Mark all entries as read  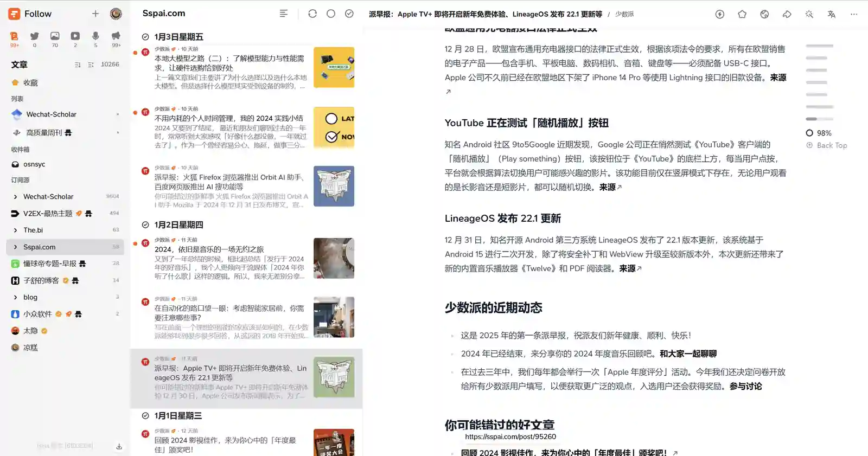click(349, 14)
